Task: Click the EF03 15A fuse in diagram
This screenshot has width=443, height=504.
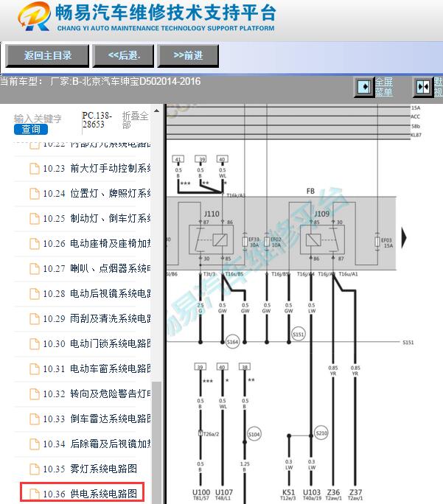Action: tap(377, 242)
